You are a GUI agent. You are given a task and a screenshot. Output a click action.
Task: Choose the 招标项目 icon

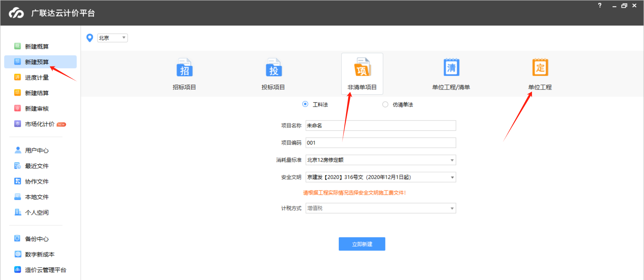pyautogui.click(x=184, y=68)
